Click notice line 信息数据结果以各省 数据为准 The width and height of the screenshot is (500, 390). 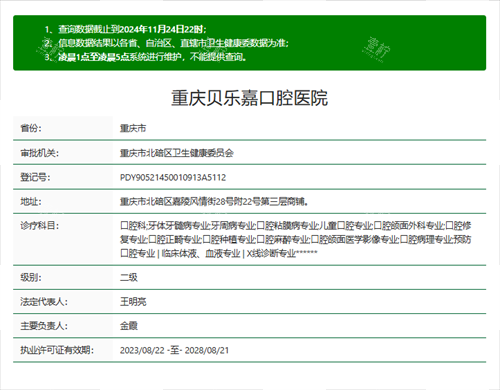point(173,43)
